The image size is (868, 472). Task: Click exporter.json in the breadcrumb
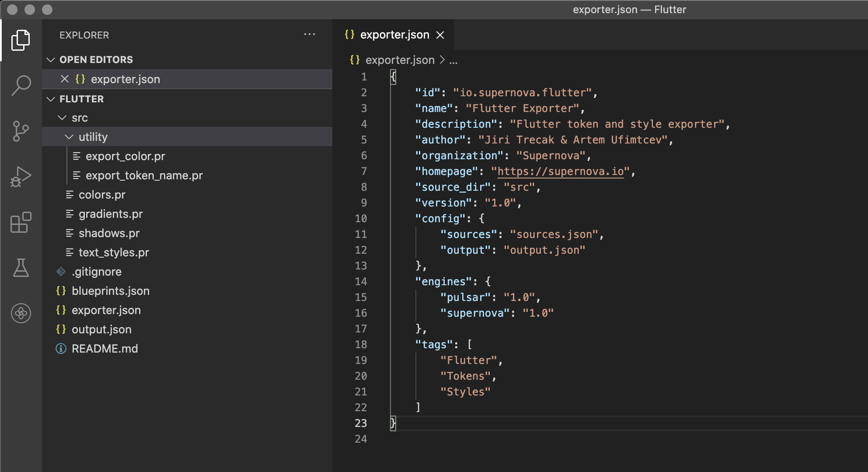pyautogui.click(x=400, y=60)
